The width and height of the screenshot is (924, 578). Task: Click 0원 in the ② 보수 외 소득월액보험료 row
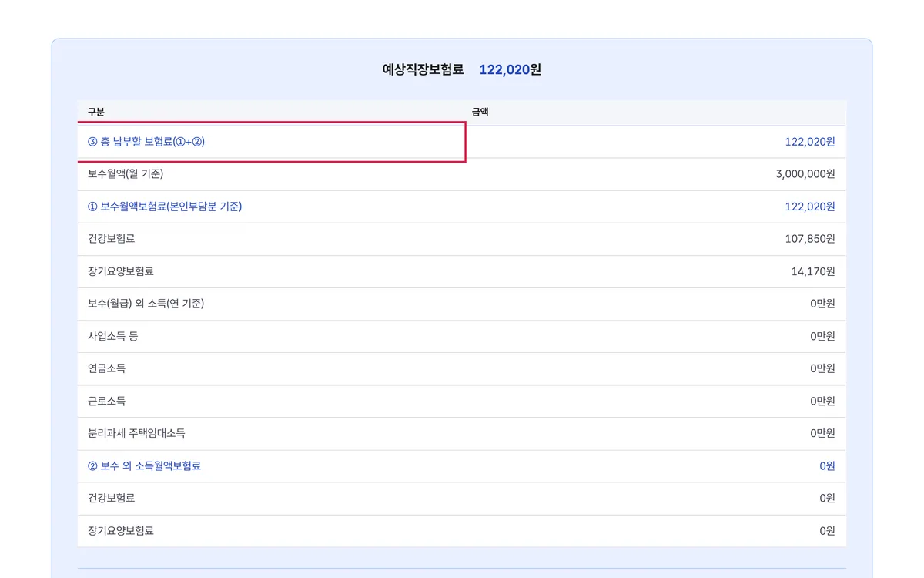pos(827,465)
